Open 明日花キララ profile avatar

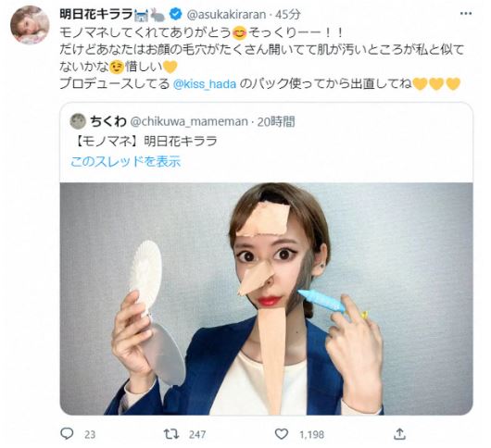[x=30, y=25]
